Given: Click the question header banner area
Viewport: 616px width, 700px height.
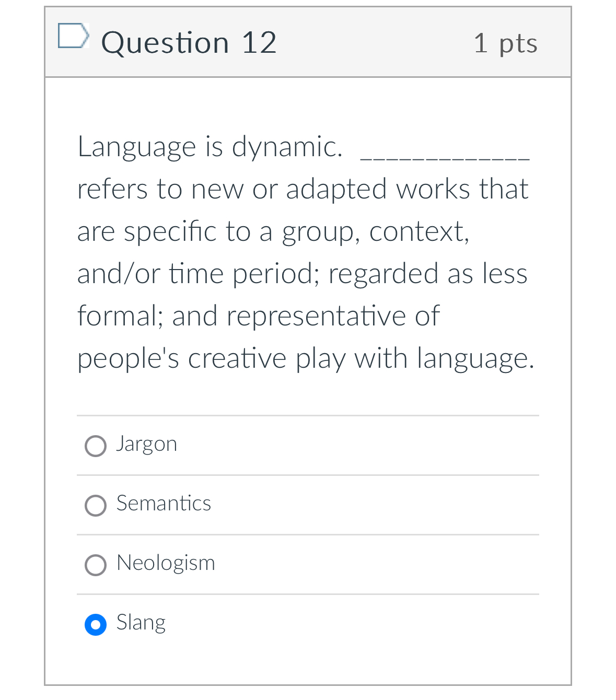Looking at the screenshot, I should [x=366, y=42].
